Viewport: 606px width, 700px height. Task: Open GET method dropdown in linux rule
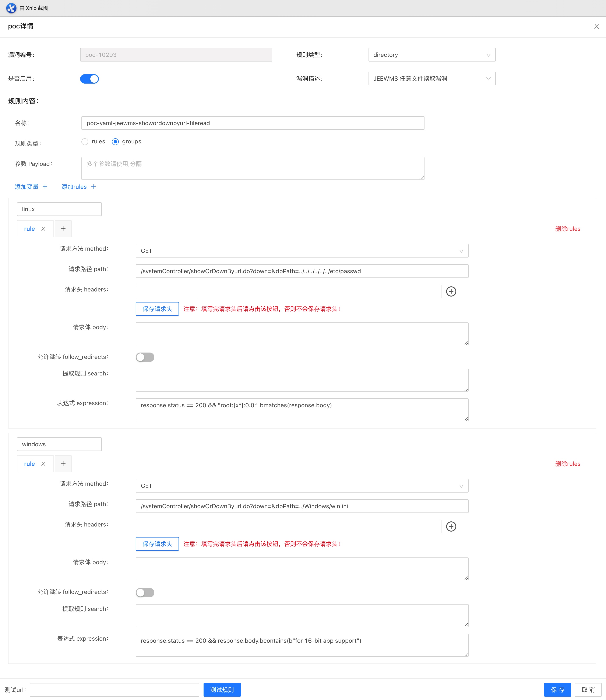tap(302, 251)
